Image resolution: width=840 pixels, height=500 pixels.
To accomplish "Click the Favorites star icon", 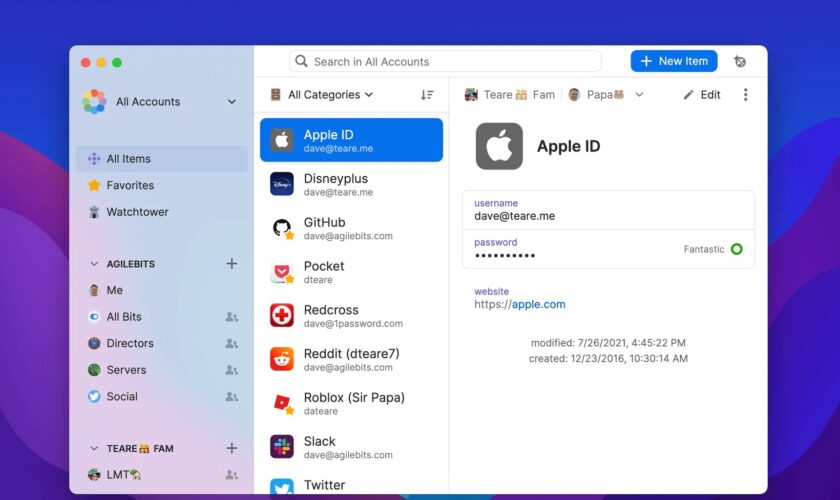I will pyautogui.click(x=94, y=185).
